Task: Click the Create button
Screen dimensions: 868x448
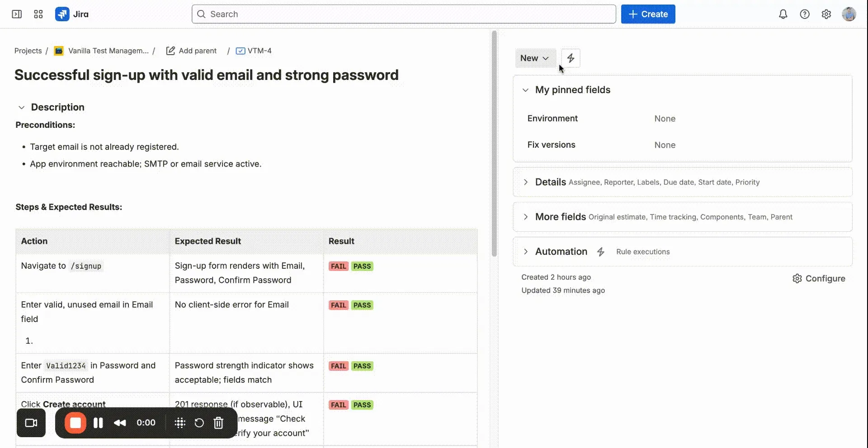Action: click(x=648, y=14)
